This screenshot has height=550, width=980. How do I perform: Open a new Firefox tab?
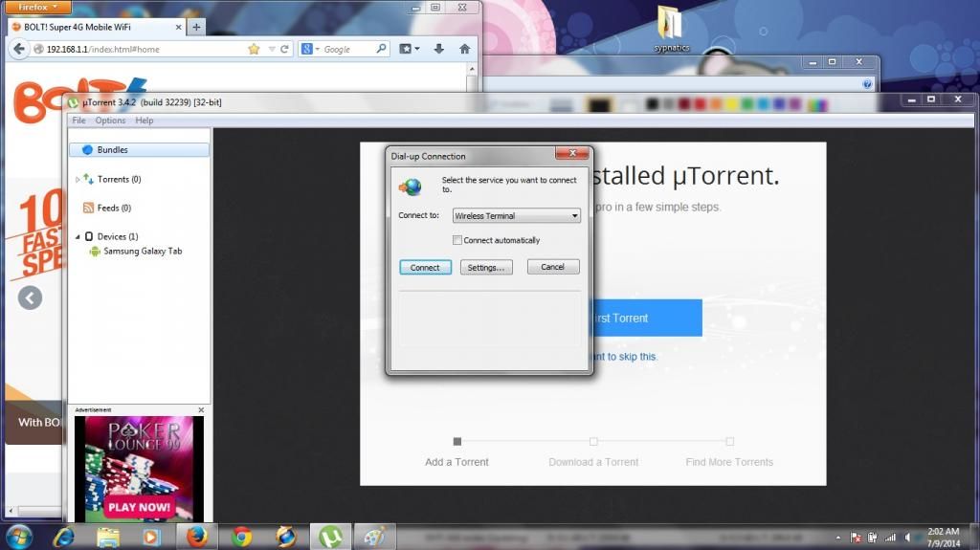click(196, 27)
